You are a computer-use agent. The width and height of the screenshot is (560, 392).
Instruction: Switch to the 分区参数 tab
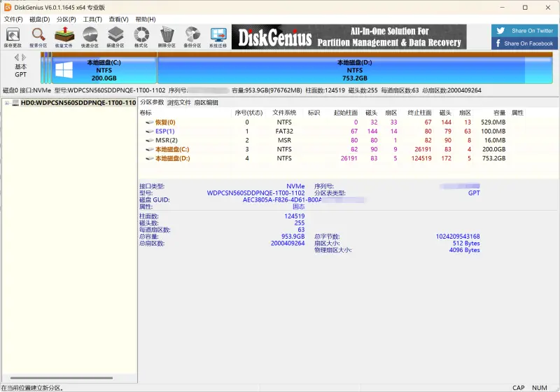click(152, 102)
